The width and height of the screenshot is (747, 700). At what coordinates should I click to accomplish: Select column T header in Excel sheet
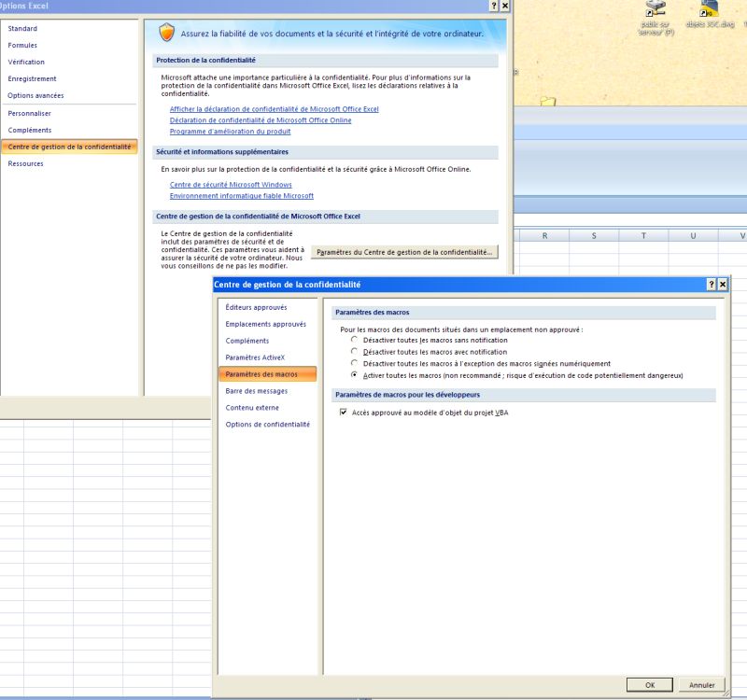[643, 236]
